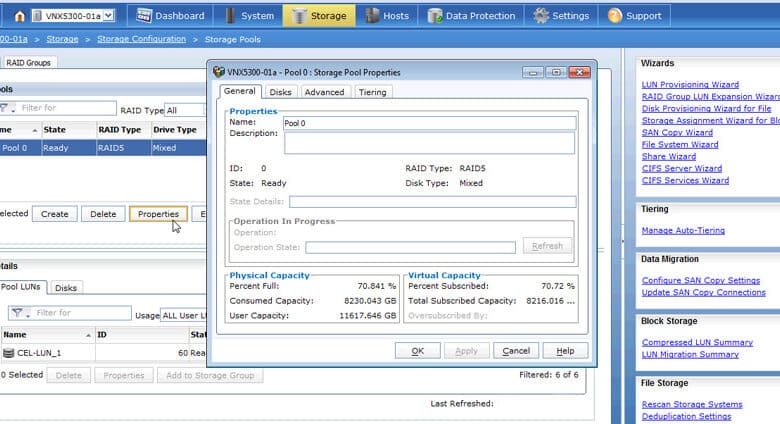
Task: Open the VNX5300-01a system dropdown
Action: (x=73, y=16)
